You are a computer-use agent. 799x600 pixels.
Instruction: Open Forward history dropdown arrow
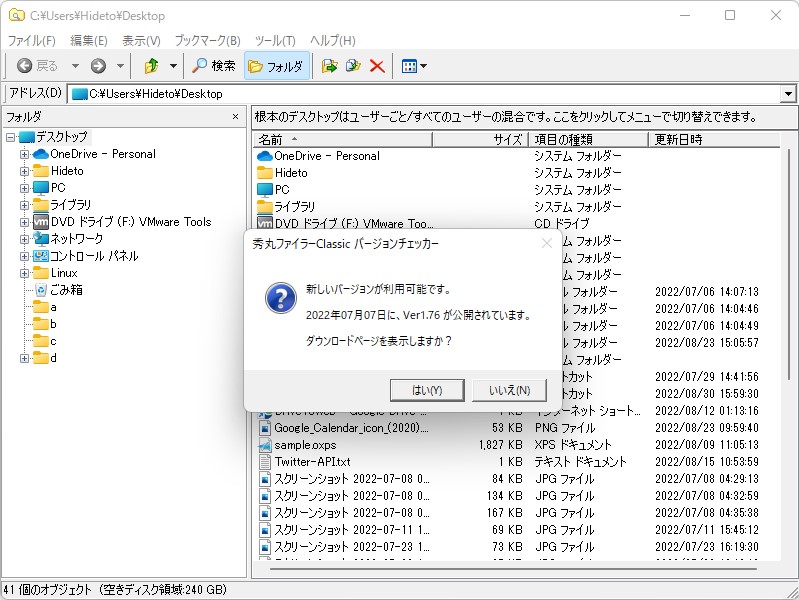point(120,66)
